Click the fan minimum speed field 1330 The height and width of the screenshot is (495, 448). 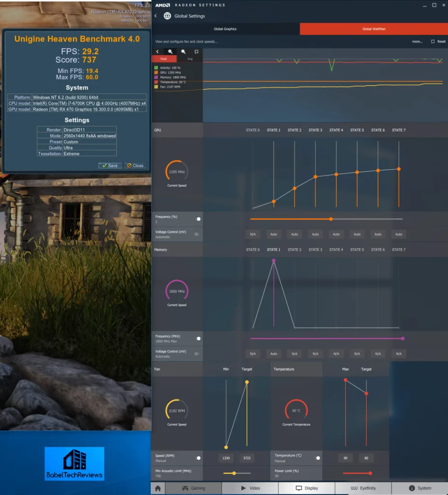point(226,458)
